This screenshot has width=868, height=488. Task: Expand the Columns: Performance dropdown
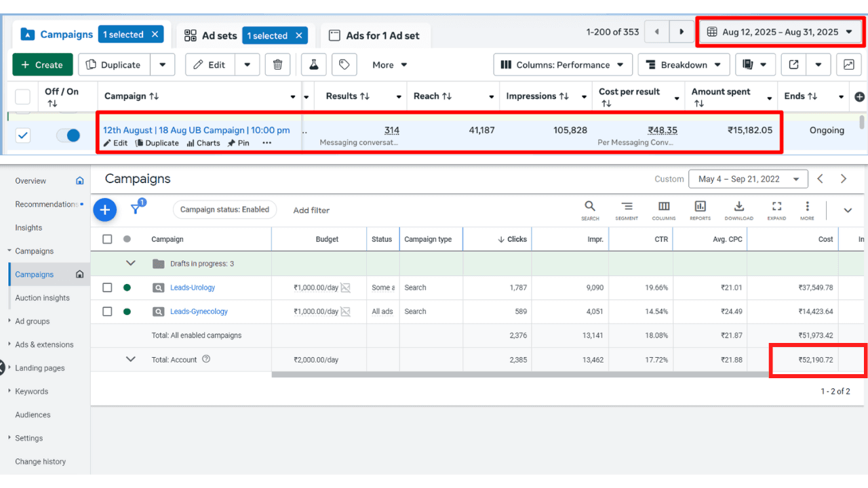click(x=563, y=64)
